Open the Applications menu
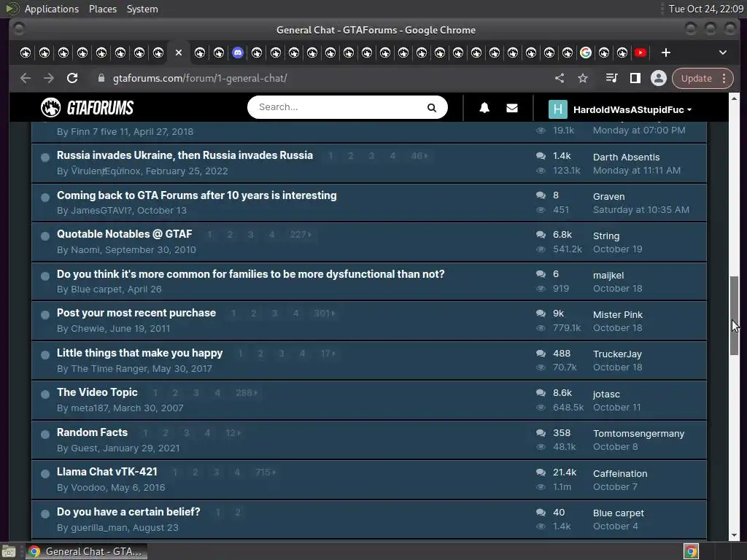Screen dimensions: 747x560 [x=52, y=9]
